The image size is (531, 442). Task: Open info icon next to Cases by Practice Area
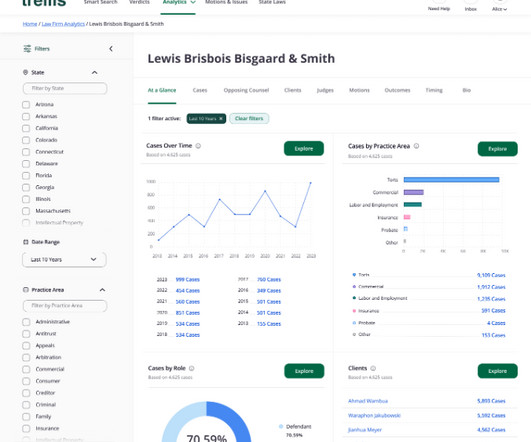pyautogui.click(x=416, y=146)
